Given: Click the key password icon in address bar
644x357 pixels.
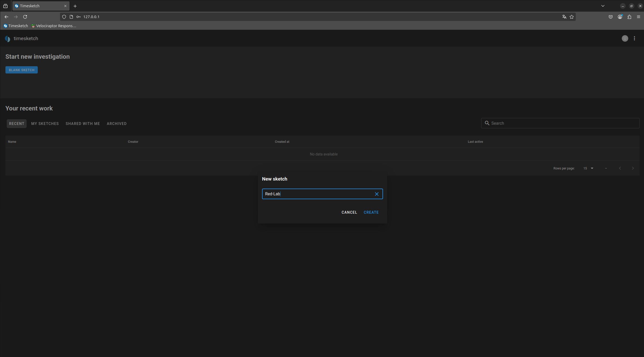Looking at the screenshot, I should [79, 17].
